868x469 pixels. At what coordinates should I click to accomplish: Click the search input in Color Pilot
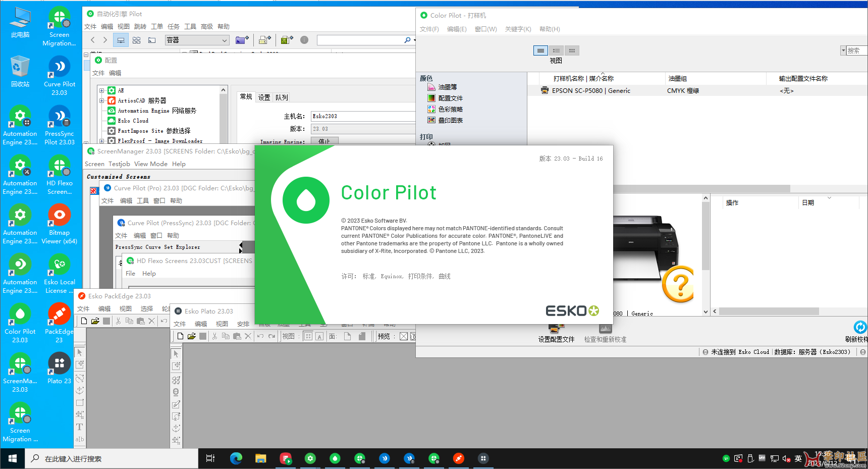(x=857, y=50)
